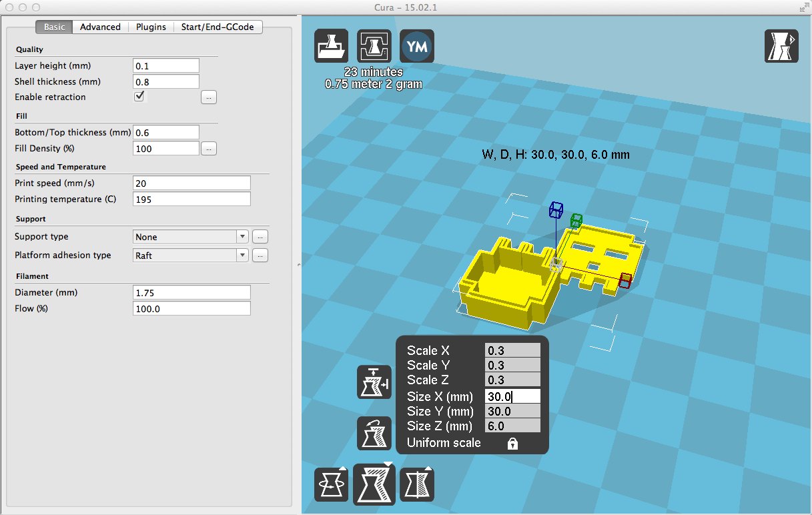Expand the Support type dropdown

(191, 237)
